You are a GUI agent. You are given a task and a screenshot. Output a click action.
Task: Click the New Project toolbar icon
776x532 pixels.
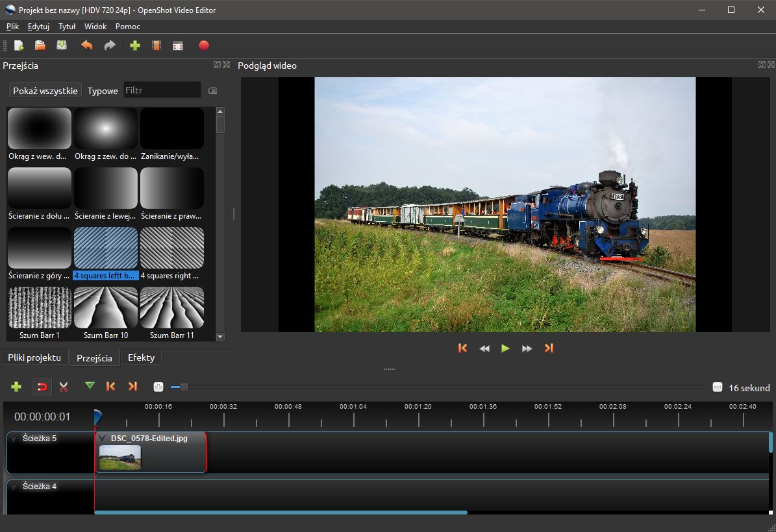[19, 45]
